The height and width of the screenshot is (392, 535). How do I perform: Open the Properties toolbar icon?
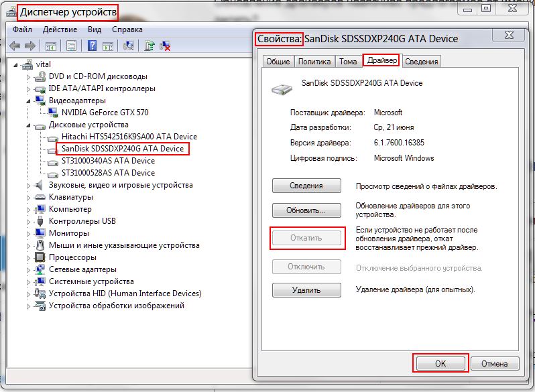[71, 46]
